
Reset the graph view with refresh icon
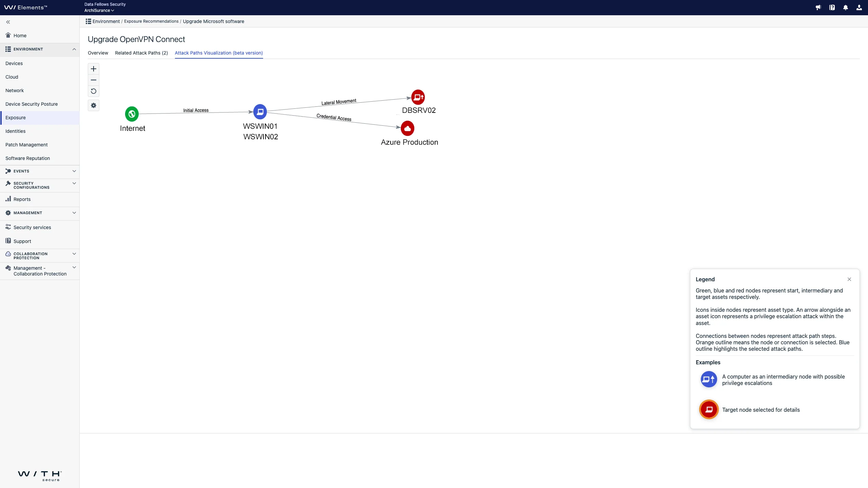[x=94, y=91]
